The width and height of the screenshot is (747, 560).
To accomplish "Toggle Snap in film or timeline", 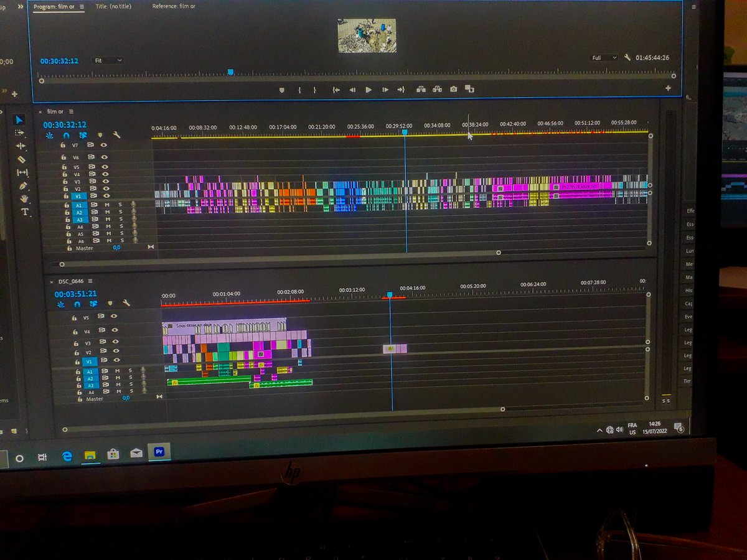I will [66, 135].
